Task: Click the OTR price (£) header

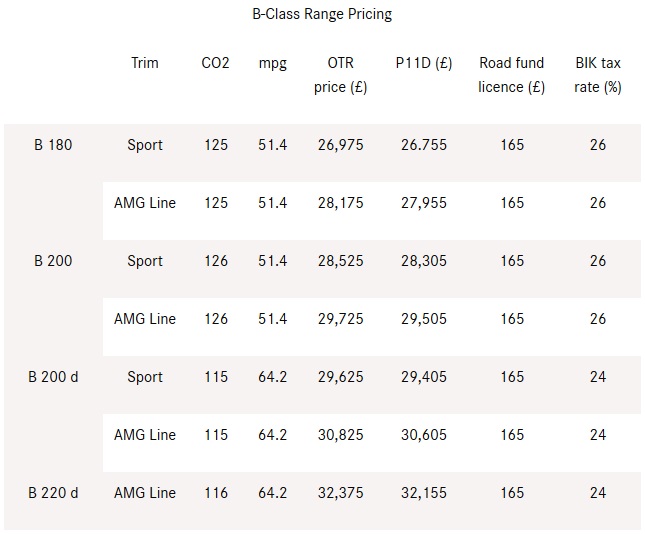Action: (341, 75)
